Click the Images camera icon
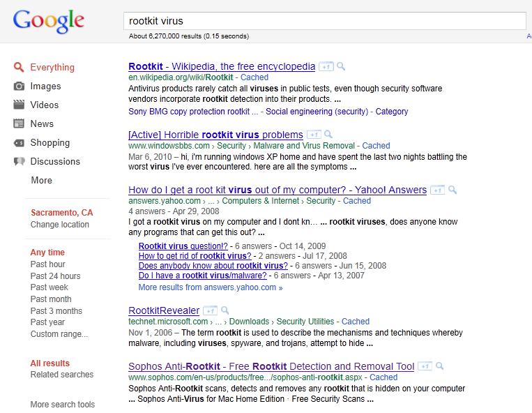532x413 pixels. coord(19,87)
